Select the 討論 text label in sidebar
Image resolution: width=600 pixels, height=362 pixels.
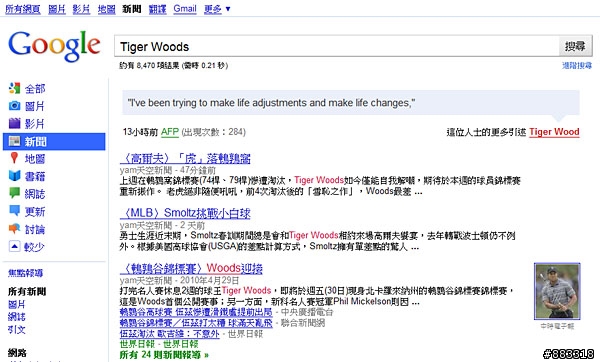(35, 229)
